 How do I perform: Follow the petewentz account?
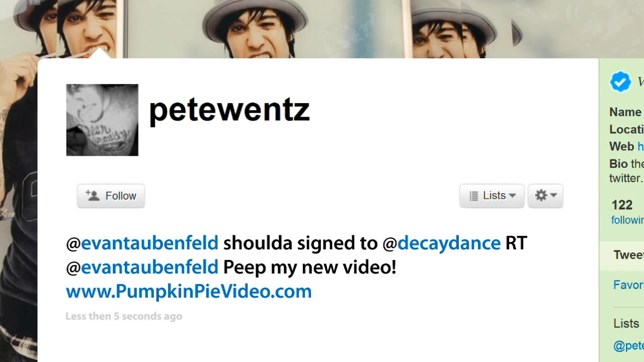coord(111,196)
